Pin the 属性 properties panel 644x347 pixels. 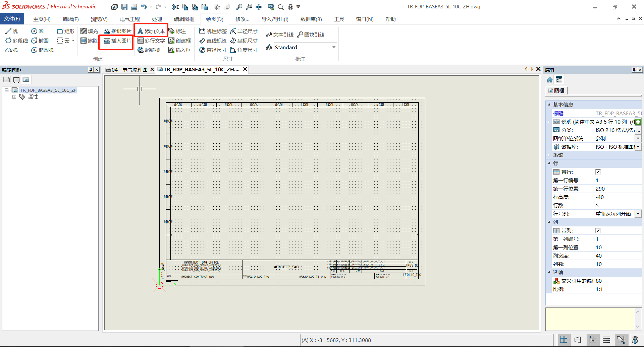634,70
